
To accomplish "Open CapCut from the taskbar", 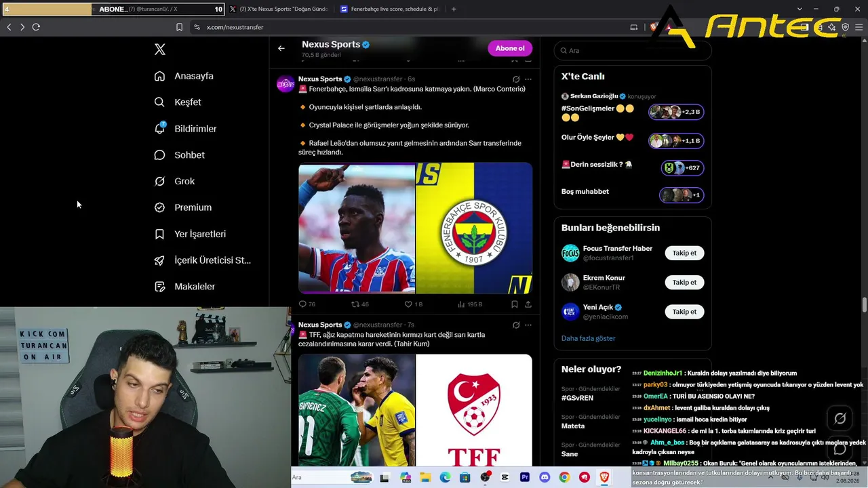I will [x=505, y=478].
